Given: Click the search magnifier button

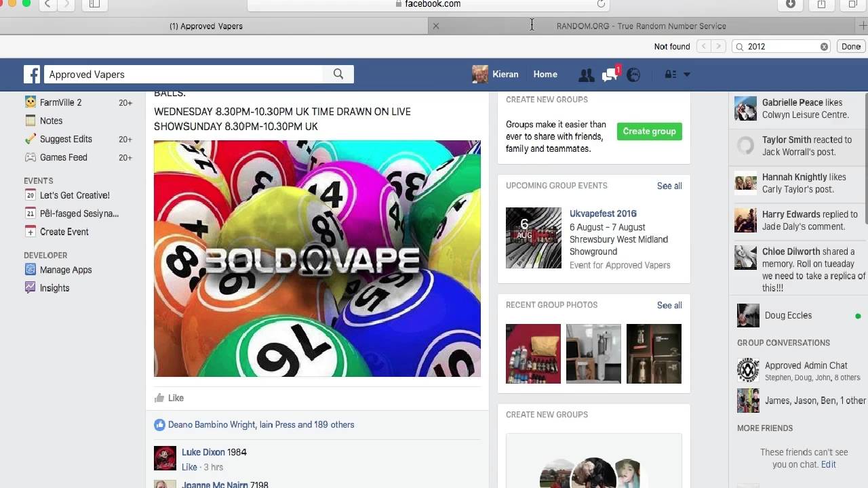Looking at the screenshot, I should pos(338,75).
